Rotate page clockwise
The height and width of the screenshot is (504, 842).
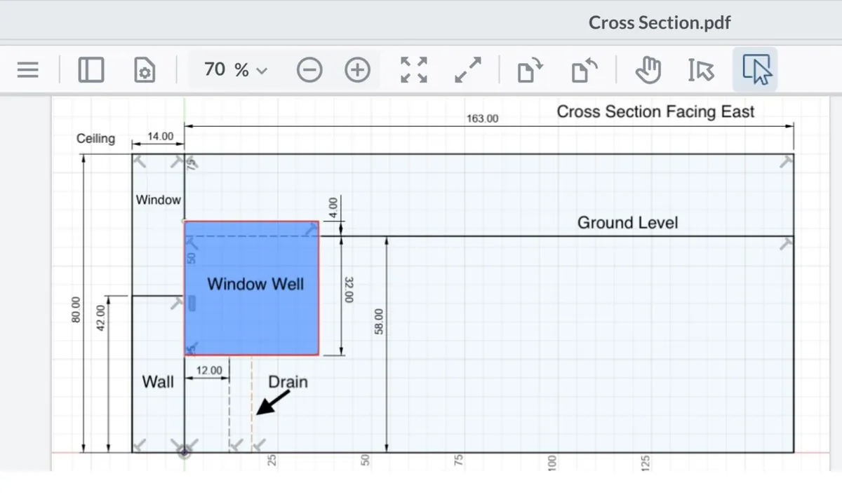530,70
